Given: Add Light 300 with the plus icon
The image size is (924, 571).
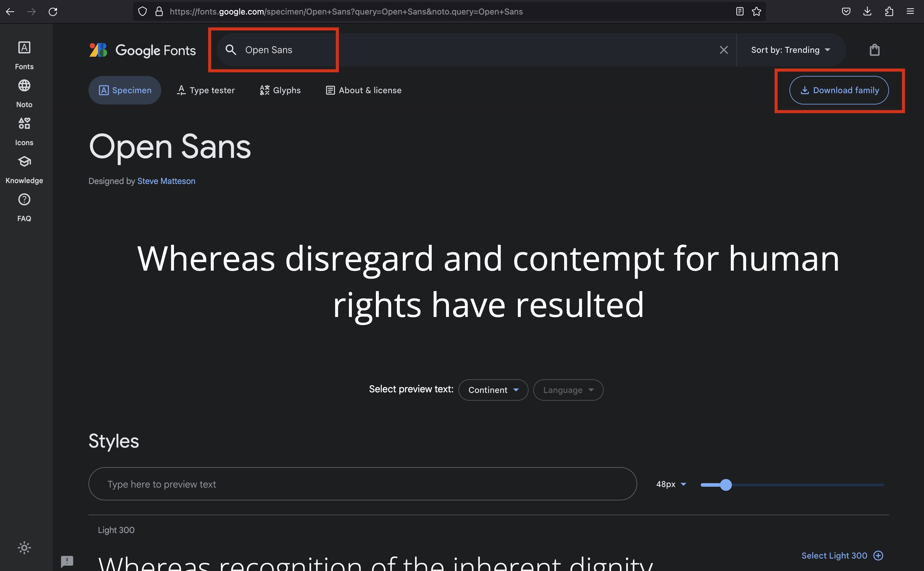Looking at the screenshot, I should point(878,556).
